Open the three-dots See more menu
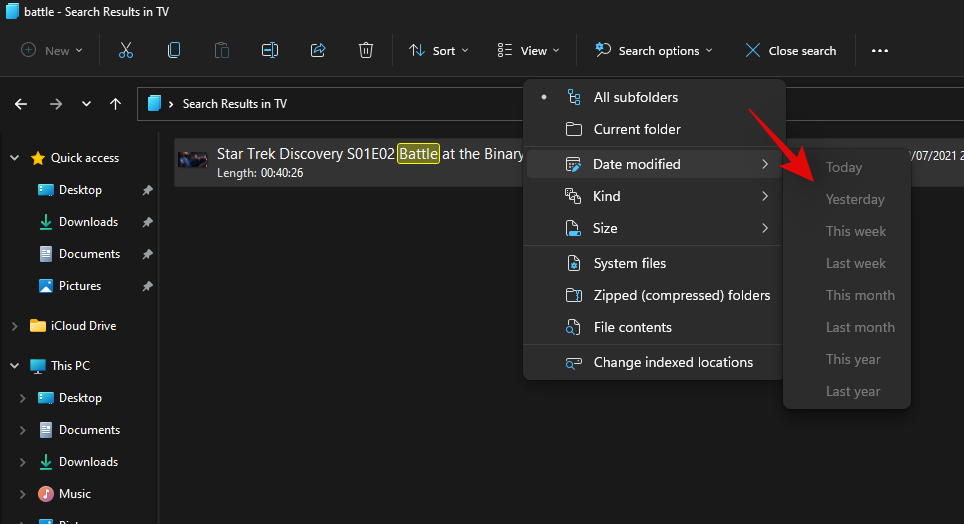 [880, 50]
